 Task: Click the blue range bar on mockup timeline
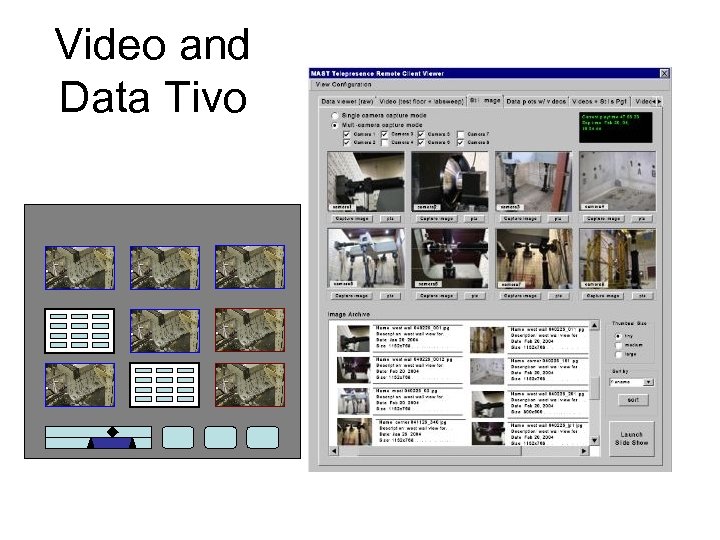coord(112,444)
